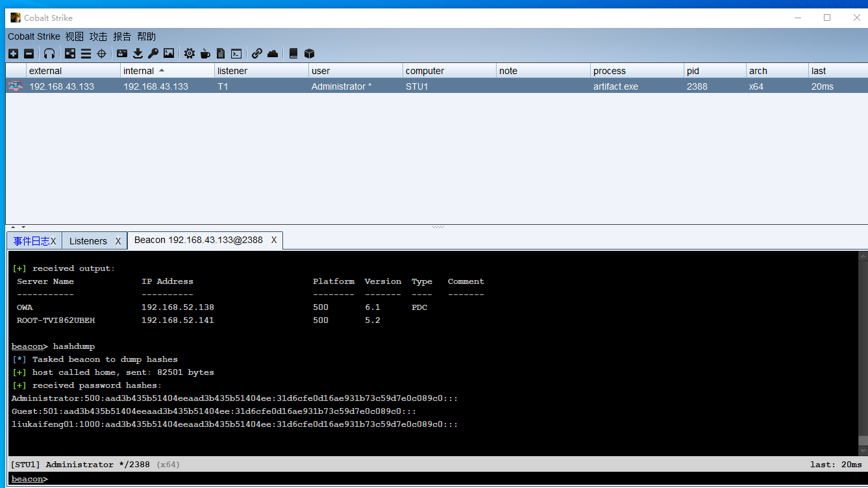Click the OWA server name in console

25,307
